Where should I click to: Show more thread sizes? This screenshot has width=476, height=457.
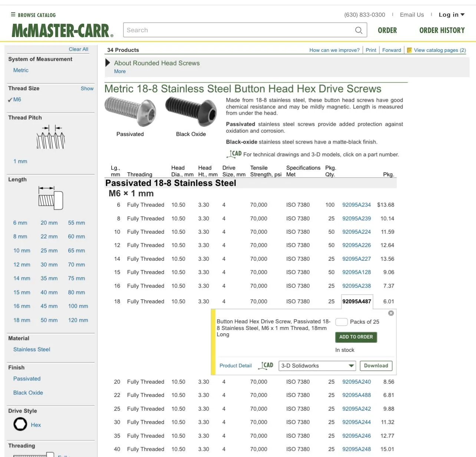[x=87, y=89]
